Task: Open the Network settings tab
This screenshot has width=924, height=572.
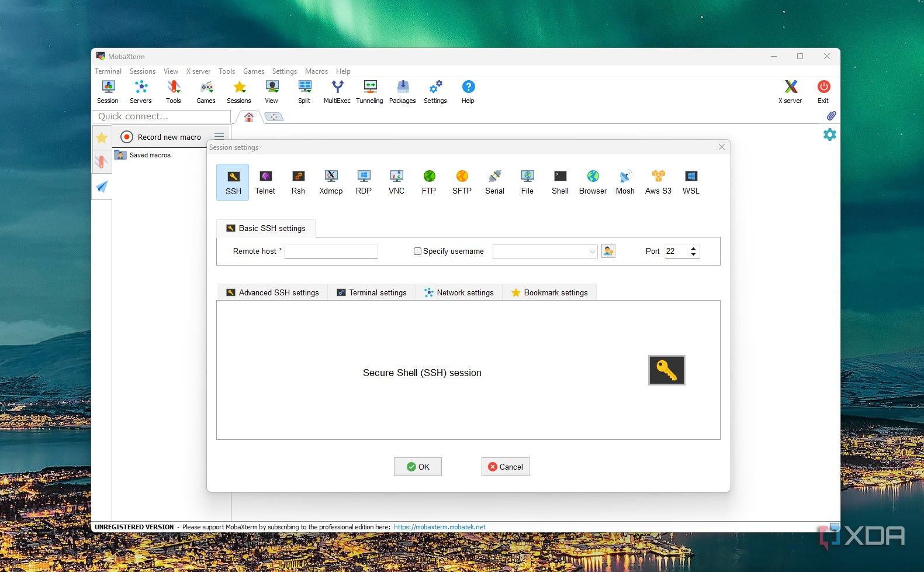Action: click(x=459, y=292)
